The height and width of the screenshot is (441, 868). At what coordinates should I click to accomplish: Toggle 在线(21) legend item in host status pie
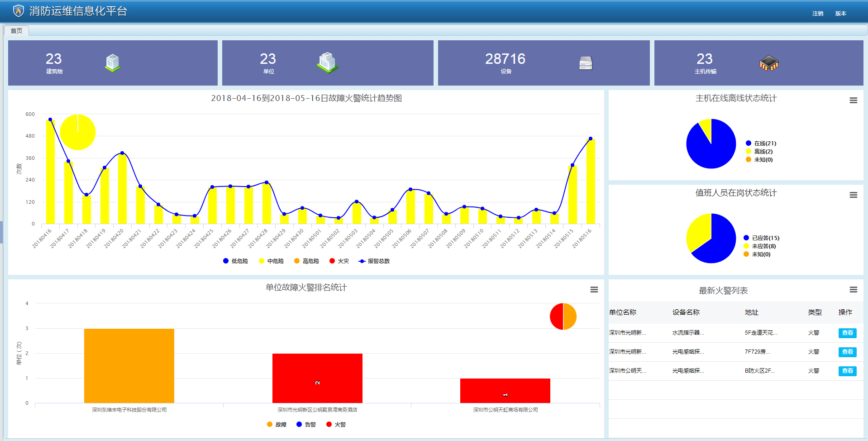pyautogui.click(x=761, y=144)
